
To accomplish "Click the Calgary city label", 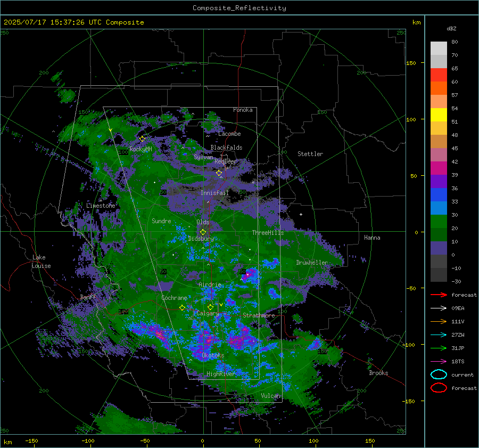I will pyautogui.click(x=208, y=313).
